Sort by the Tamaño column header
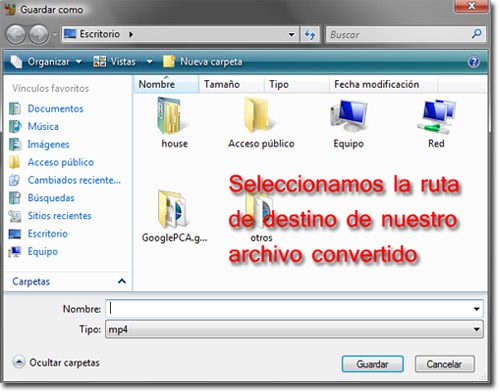500x392 pixels. (231, 84)
